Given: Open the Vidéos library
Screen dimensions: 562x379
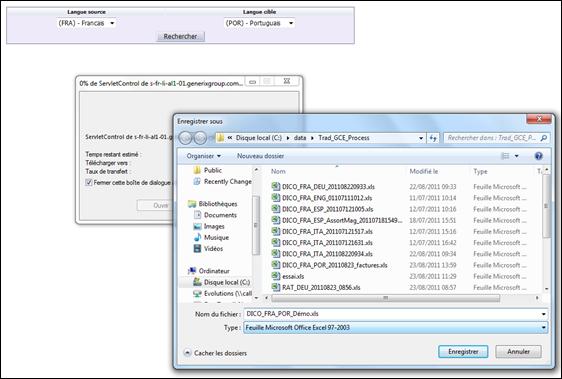Looking at the screenshot, I should click(x=213, y=248).
